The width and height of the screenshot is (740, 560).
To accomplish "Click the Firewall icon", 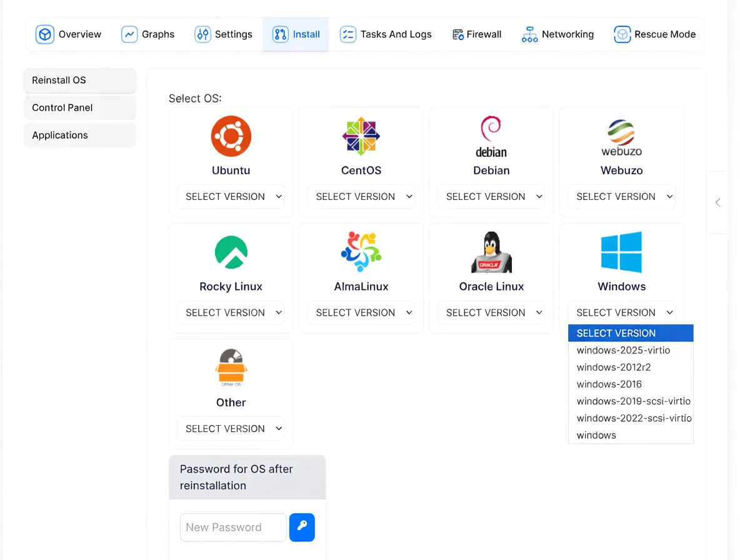I will pyautogui.click(x=457, y=34).
